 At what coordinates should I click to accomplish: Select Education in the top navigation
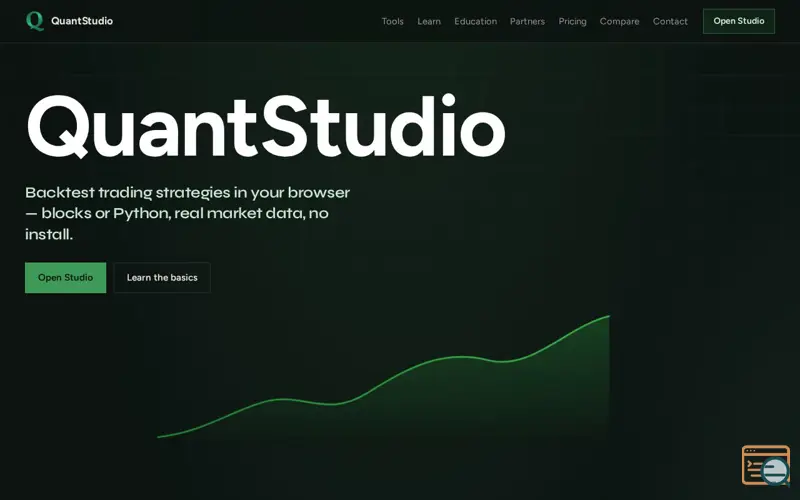click(x=476, y=21)
